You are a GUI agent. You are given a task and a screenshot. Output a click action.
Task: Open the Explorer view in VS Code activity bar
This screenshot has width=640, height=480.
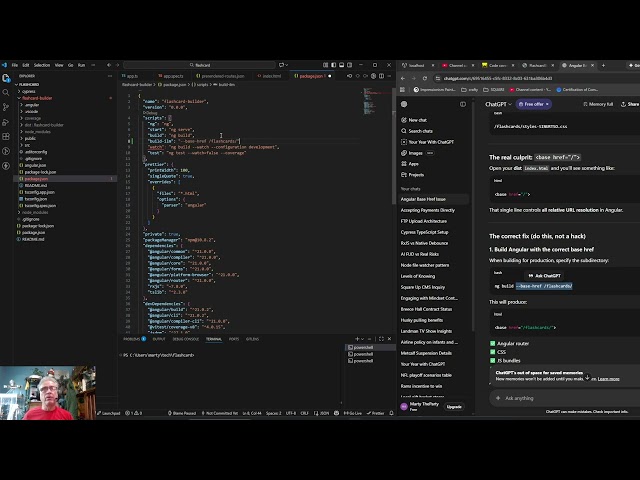click(6, 78)
